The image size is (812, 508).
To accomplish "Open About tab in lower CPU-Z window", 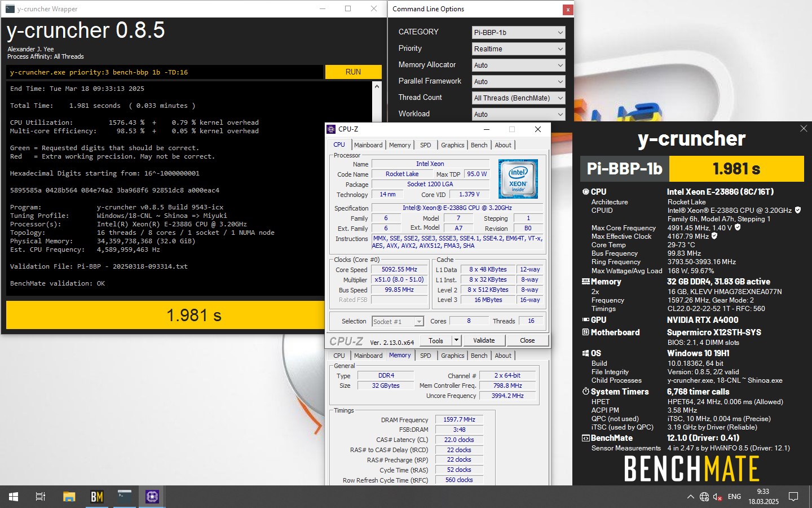I will (x=503, y=356).
